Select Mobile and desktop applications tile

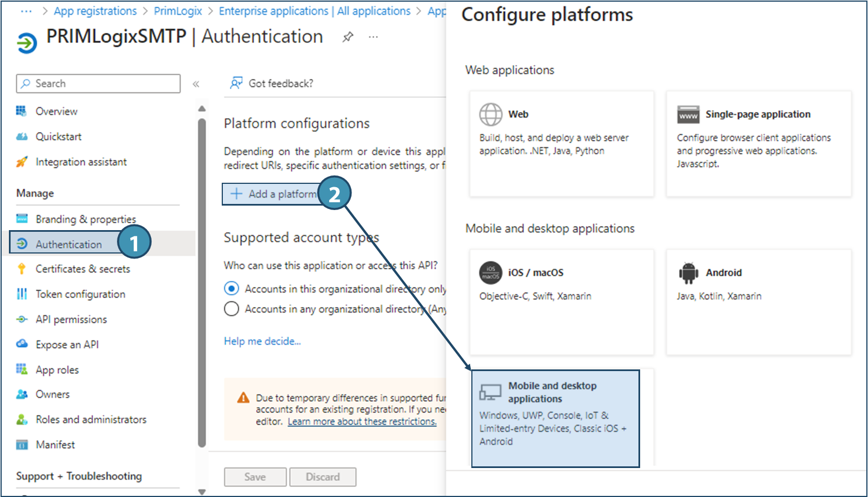pos(555,418)
